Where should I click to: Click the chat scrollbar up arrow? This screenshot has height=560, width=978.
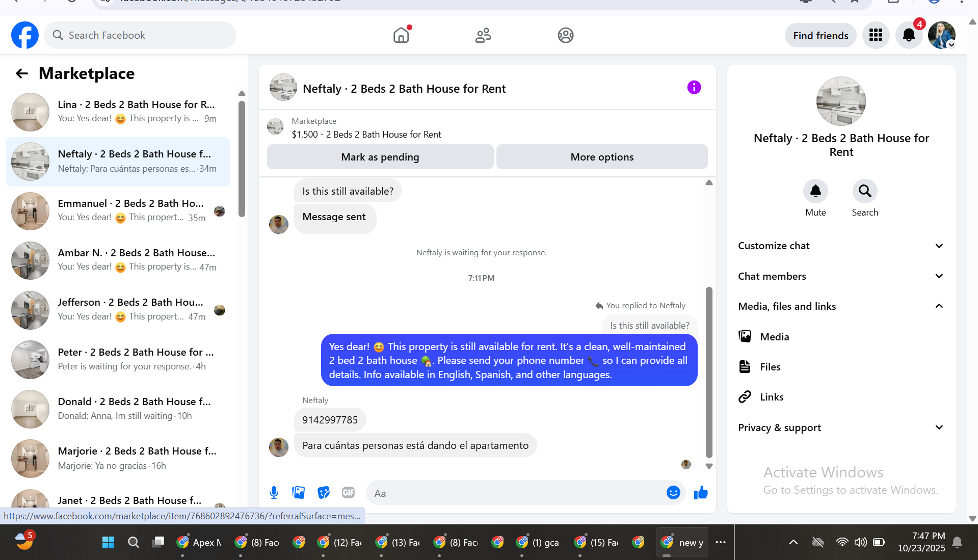click(709, 182)
